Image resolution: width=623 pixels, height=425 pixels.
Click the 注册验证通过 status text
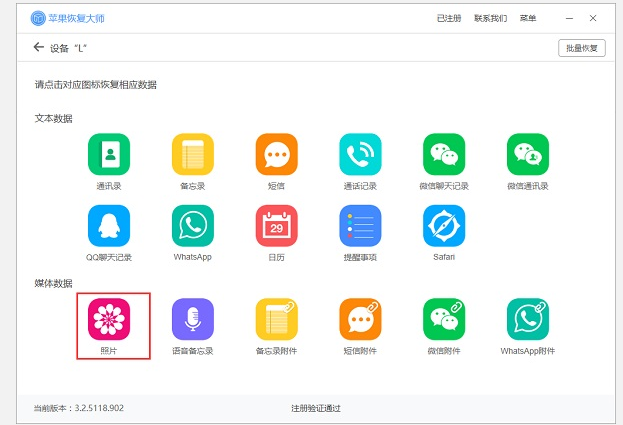[316, 408]
